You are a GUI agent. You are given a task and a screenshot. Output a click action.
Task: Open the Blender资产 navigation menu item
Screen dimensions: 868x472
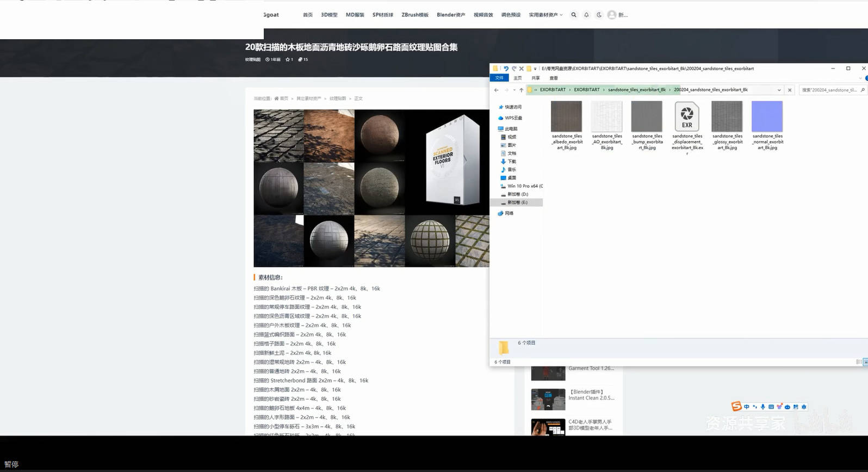pos(450,15)
